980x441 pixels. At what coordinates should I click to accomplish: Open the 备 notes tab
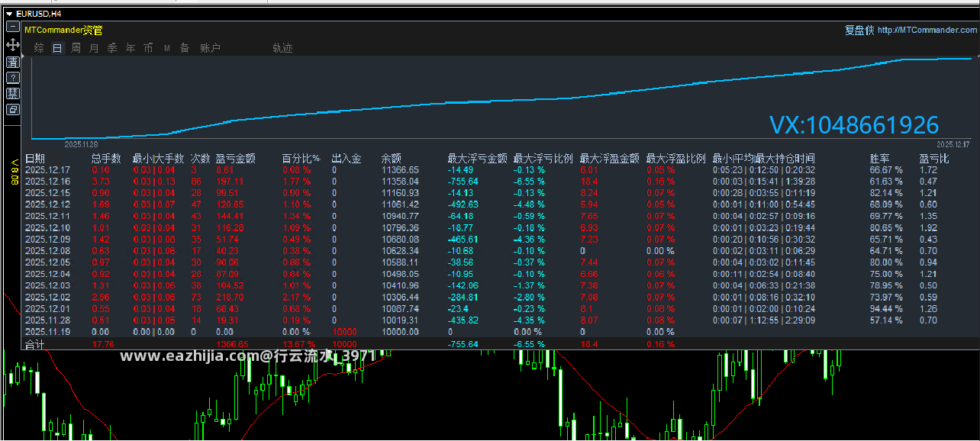coord(185,48)
